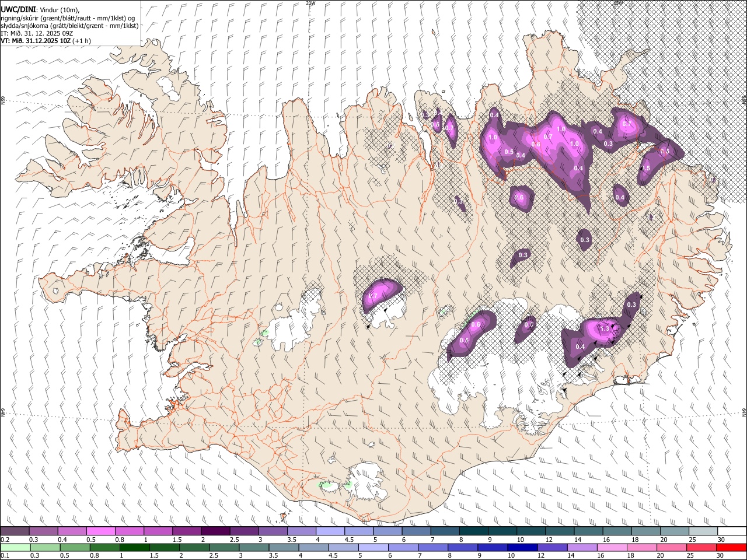The height and width of the screenshot is (560, 747).
Task: Select the pink 0.5 swatch of the snow scale
Action: (100, 531)
